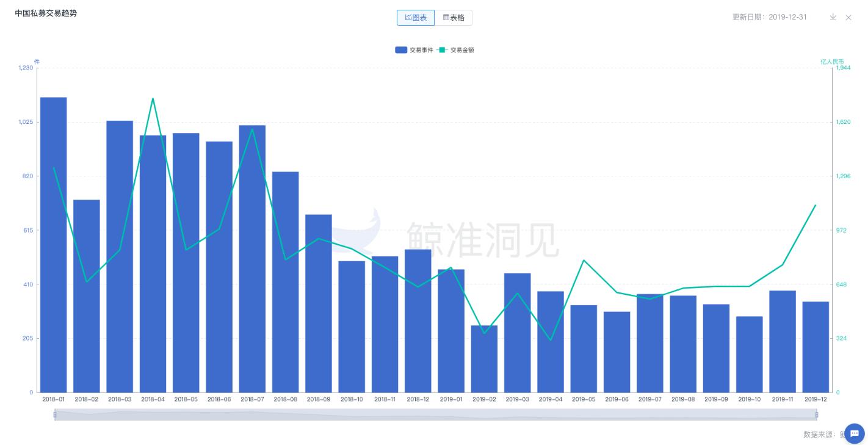Select the 2019-12 bar
Screen dimensions: 868x445
pos(816,347)
